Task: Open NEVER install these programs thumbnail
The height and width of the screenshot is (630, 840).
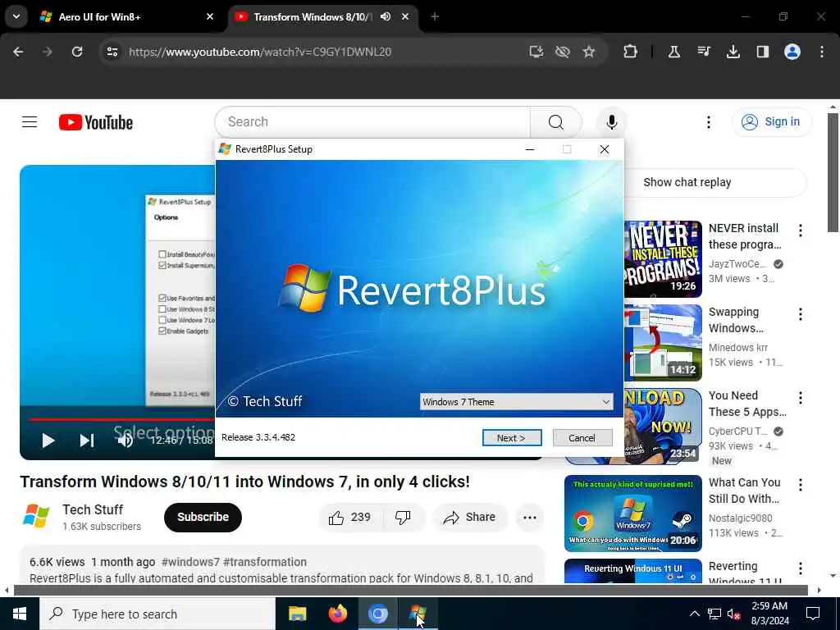Action: pyautogui.click(x=663, y=259)
